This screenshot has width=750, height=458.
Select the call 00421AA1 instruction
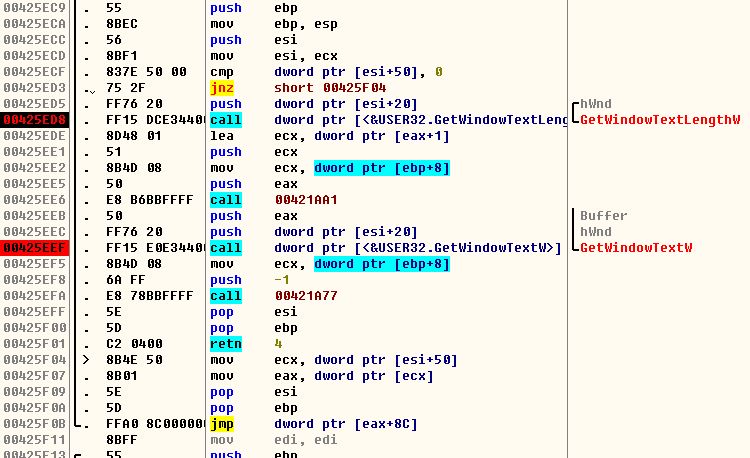tap(274, 200)
